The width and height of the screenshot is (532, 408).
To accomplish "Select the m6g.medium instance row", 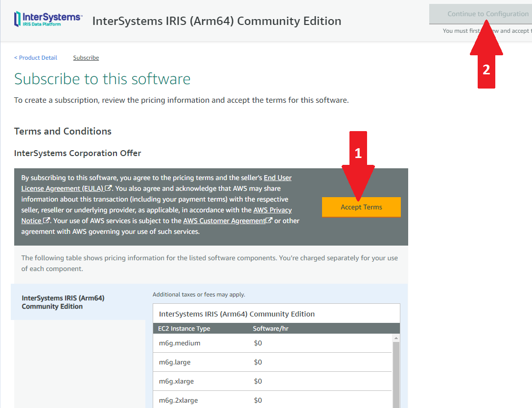I will [273, 343].
